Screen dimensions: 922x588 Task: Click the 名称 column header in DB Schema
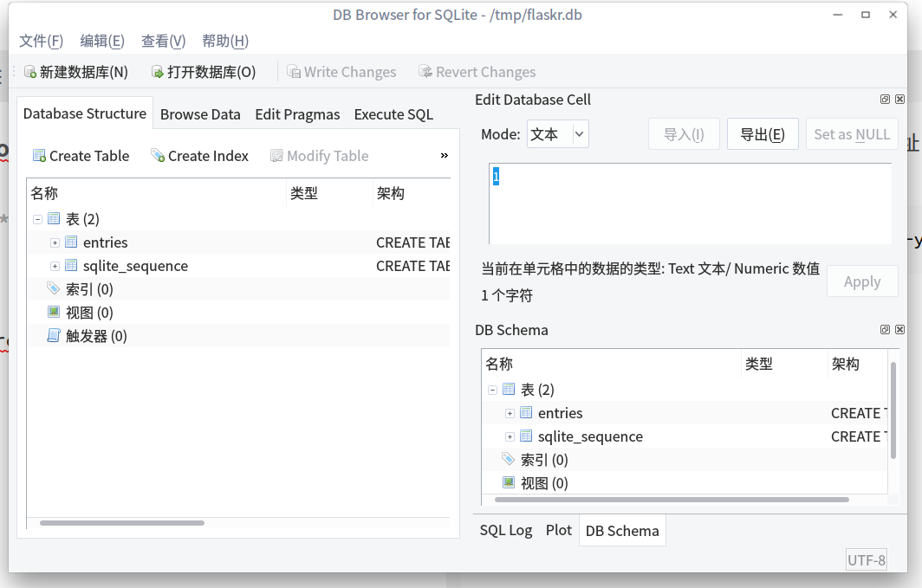(x=612, y=364)
